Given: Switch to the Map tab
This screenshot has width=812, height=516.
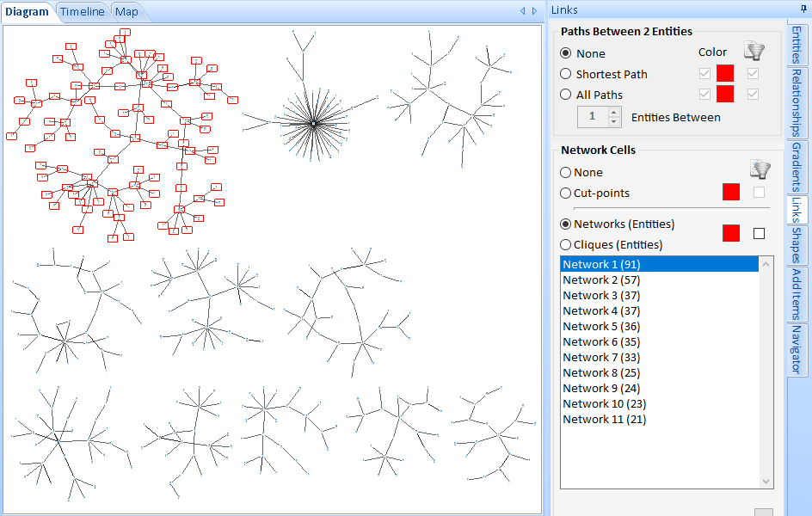Looking at the screenshot, I should click(x=126, y=11).
